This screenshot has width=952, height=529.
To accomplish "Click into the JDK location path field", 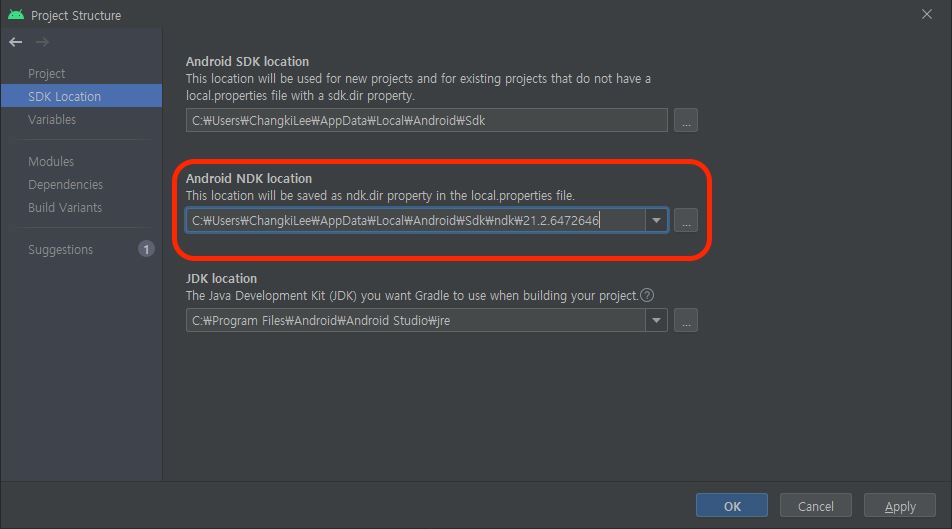I will click(415, 321).
